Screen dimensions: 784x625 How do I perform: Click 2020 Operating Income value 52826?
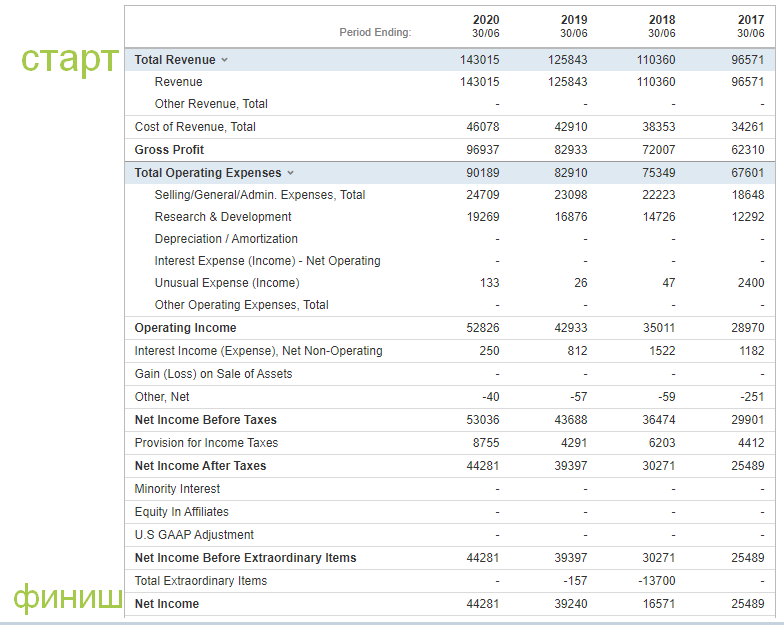[x=483, y=328]
